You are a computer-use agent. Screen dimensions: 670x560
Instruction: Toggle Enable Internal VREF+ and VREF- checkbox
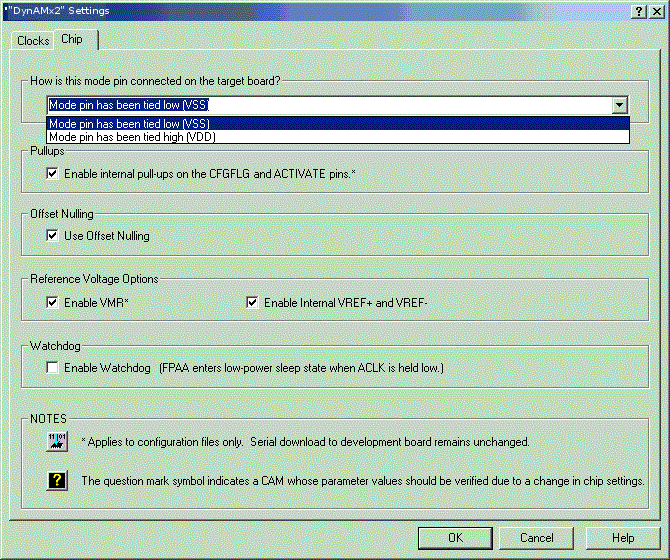252,302
